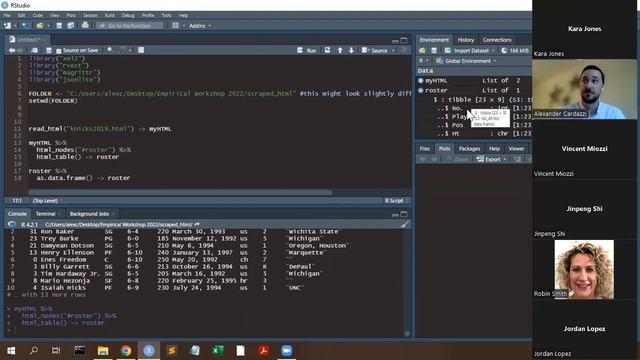Run the current line with Run button

(x=307, y=50)
